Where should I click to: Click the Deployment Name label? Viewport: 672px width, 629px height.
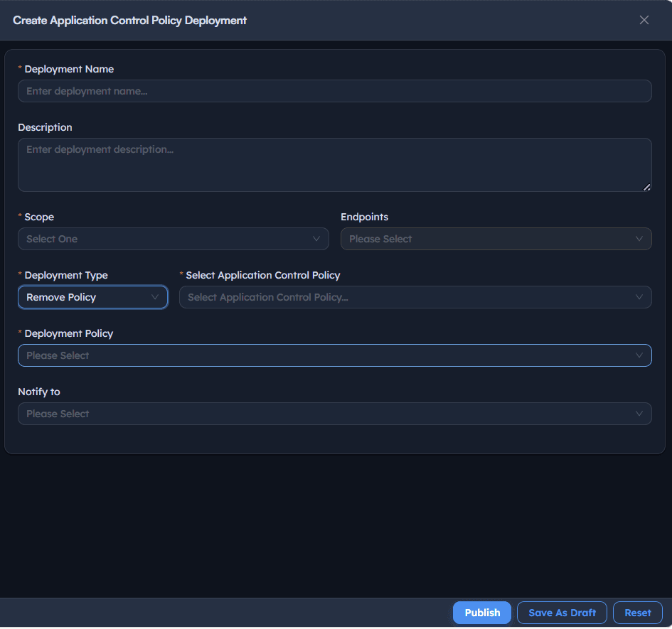tap(69, 69)
